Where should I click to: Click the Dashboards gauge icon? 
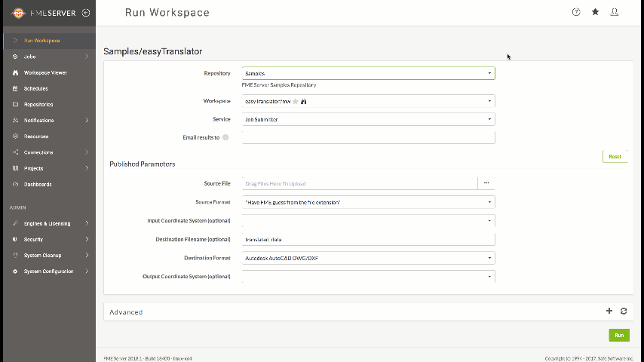point(15,185)
